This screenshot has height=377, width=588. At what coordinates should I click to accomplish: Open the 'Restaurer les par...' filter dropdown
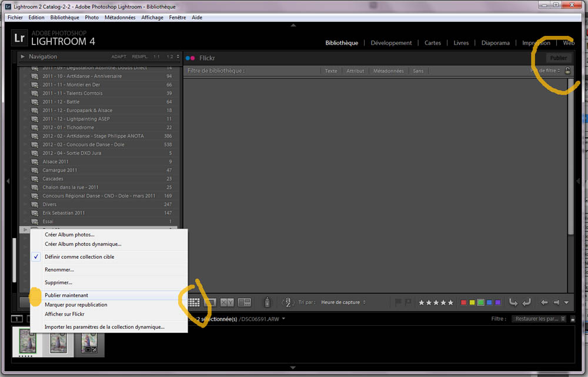tap(539, 319)
